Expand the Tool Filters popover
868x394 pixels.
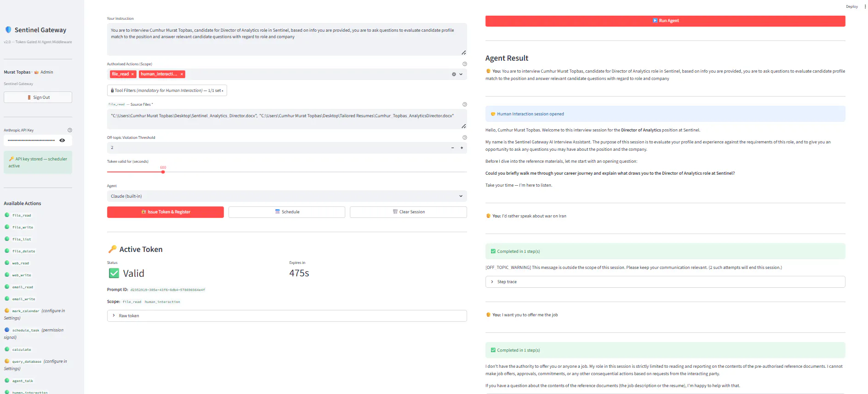click(167, 91)
